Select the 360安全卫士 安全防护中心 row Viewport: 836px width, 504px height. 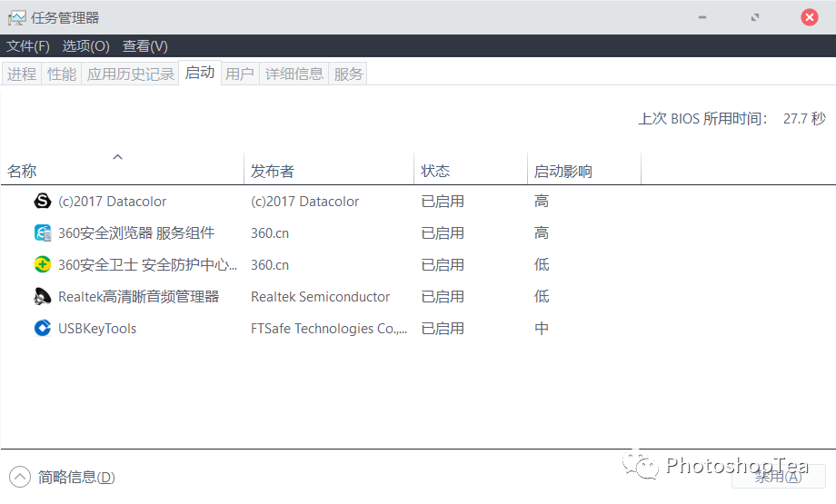pos(147,265)
